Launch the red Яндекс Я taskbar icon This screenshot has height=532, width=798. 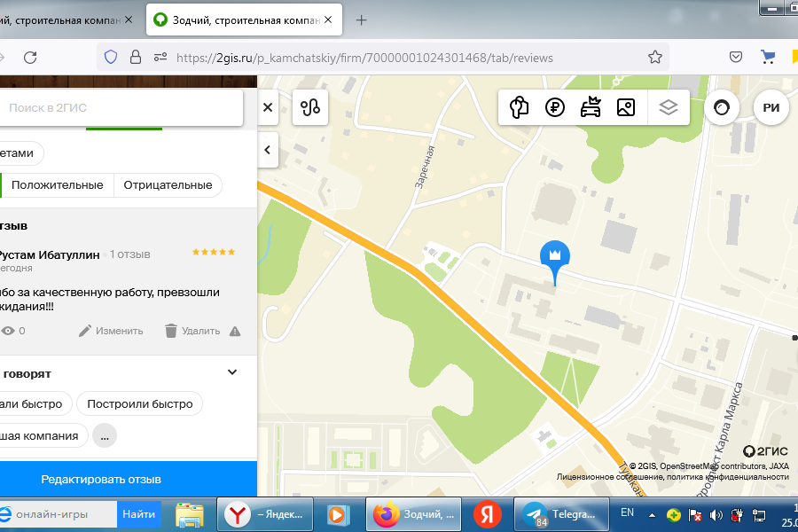click(488, 514)
